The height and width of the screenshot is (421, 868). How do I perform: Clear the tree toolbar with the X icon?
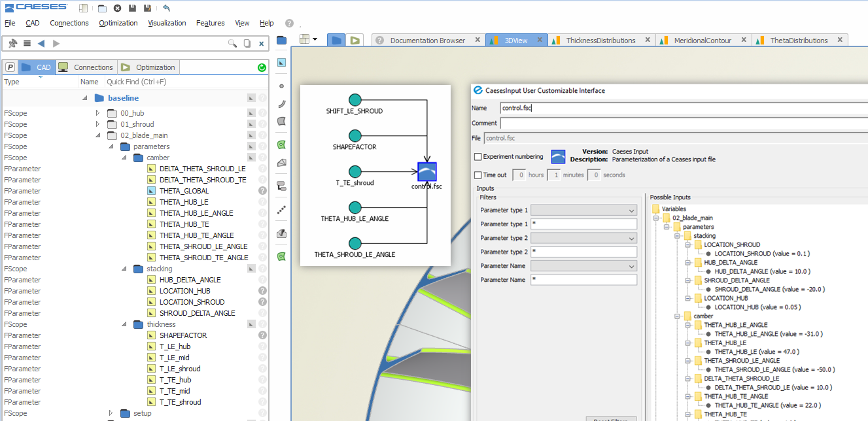click(x=262, y=43)
